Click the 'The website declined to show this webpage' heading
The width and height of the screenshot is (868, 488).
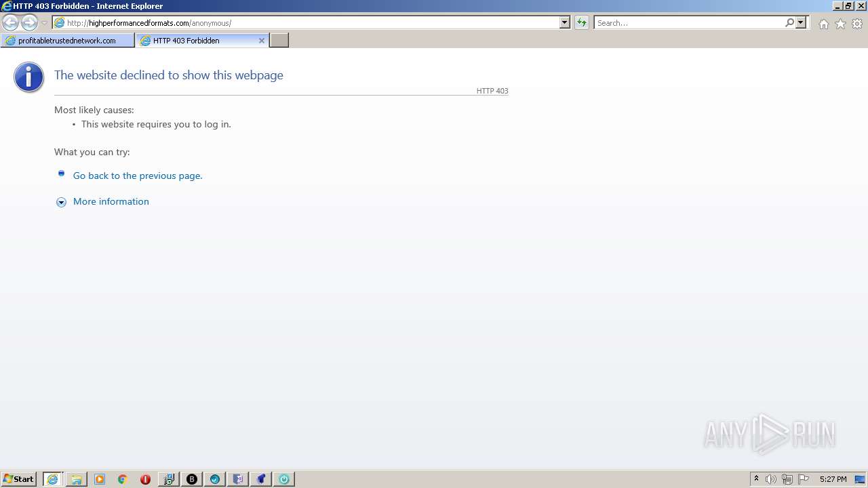[169, 75]
